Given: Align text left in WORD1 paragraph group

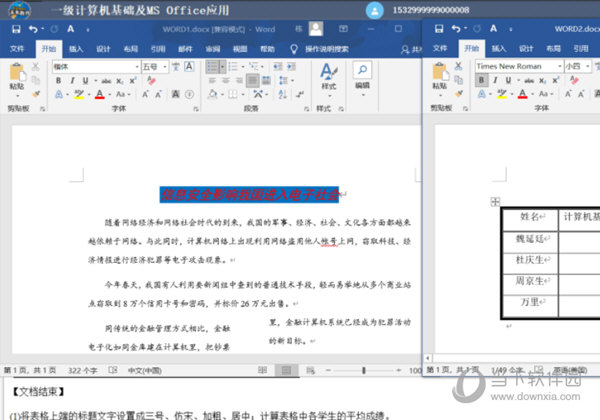Looking at the screenshot, I should point(212,81).
